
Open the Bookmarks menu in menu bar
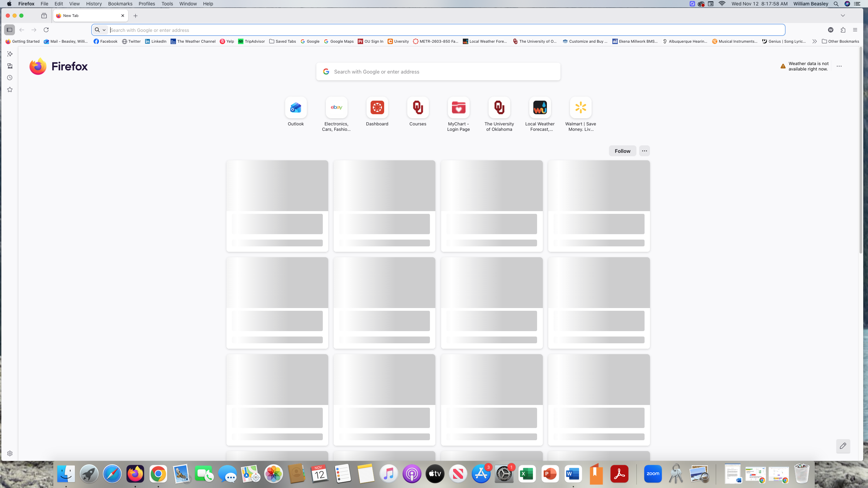coord(120,4)
